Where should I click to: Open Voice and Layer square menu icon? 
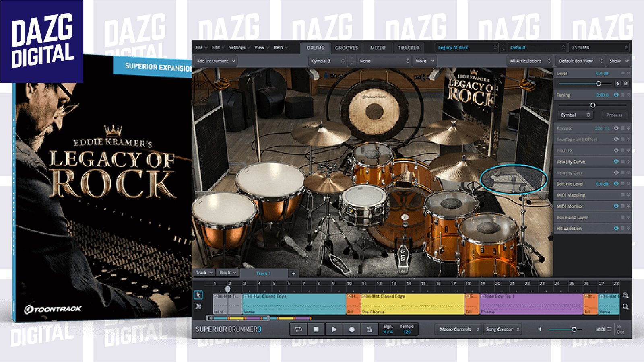pos(622,217)
